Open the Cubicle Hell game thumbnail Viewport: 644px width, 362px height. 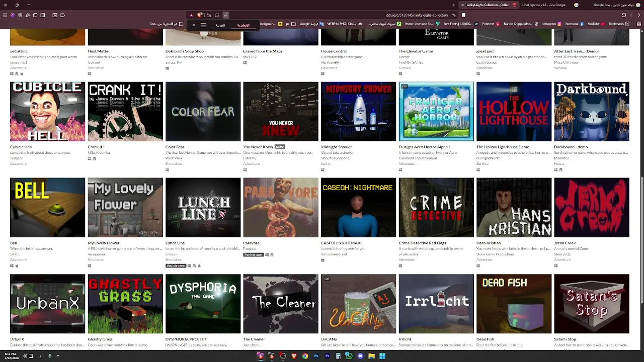47,112
